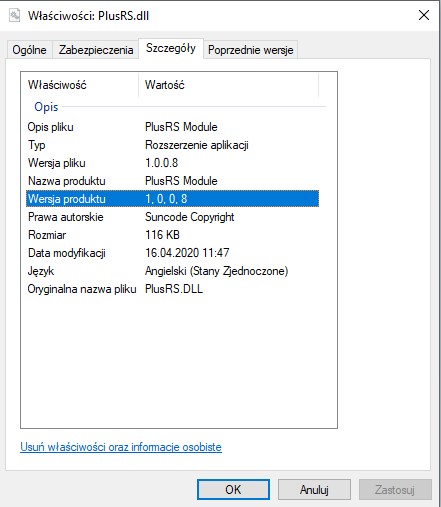This screenshot has width=441, height=507.
Task: Click the Anuluj button
Action: click(314, 490)
